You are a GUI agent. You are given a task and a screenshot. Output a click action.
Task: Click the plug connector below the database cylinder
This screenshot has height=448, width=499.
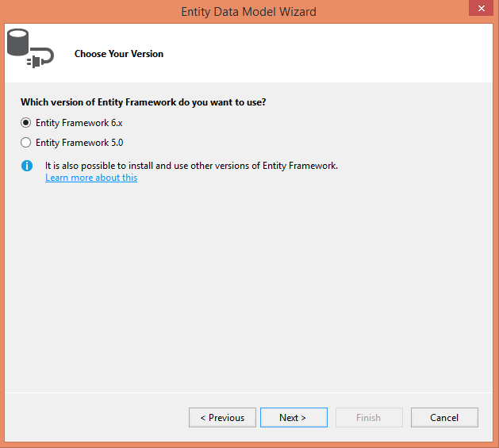point(40,60)
